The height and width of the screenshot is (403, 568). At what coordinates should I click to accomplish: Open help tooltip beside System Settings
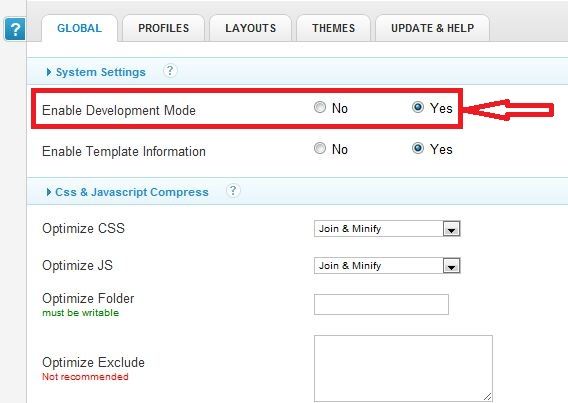[170, 71]
